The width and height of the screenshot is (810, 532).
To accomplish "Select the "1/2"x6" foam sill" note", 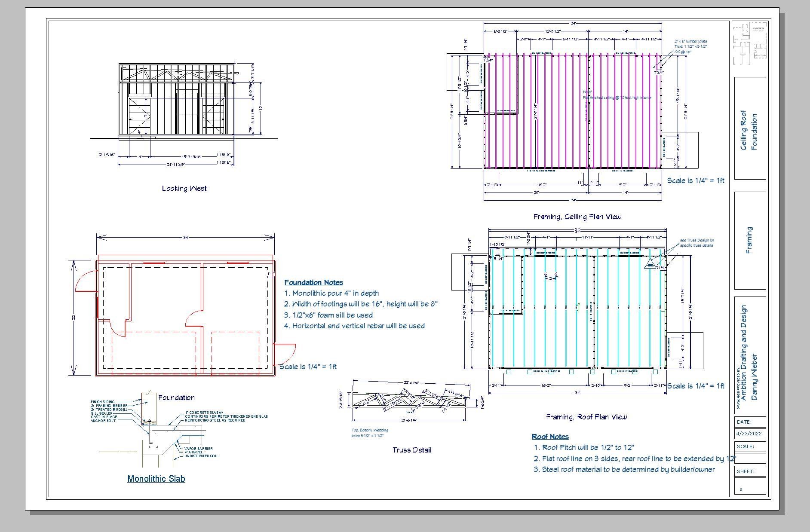I will click(x=328, y=315).
